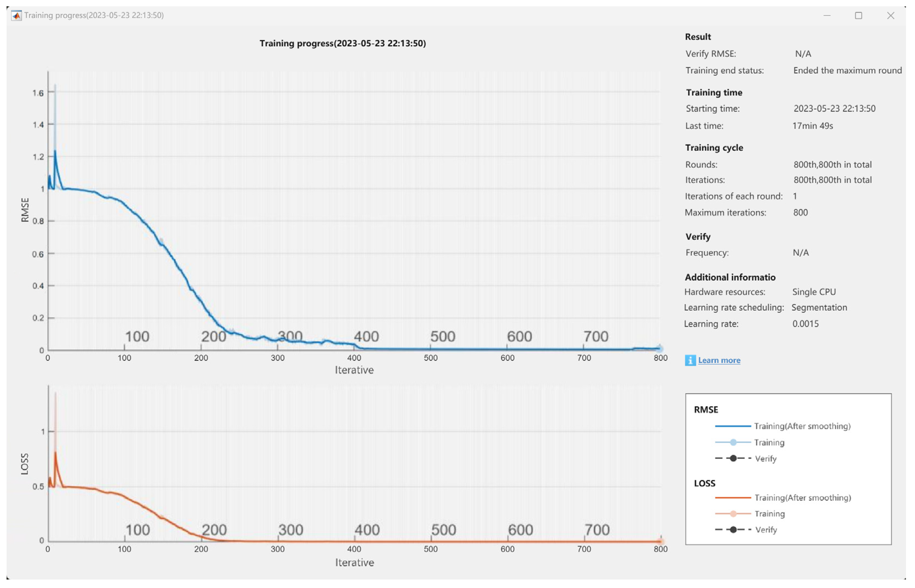Viewport: 915px width, 588px height.
Task: Click the LOSS Training light-orange legend marker
Action: pyautogui.click(x=733, y=514)
